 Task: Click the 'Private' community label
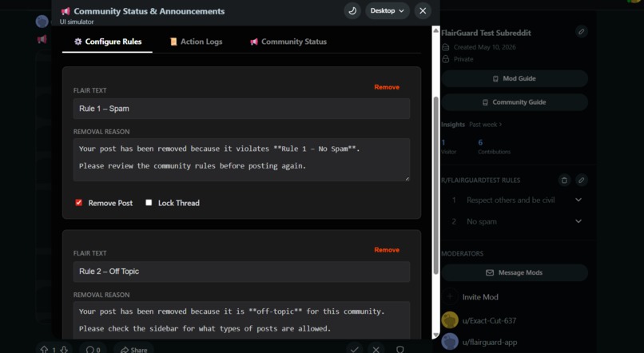pyautogui.click(x=463, y=59)
